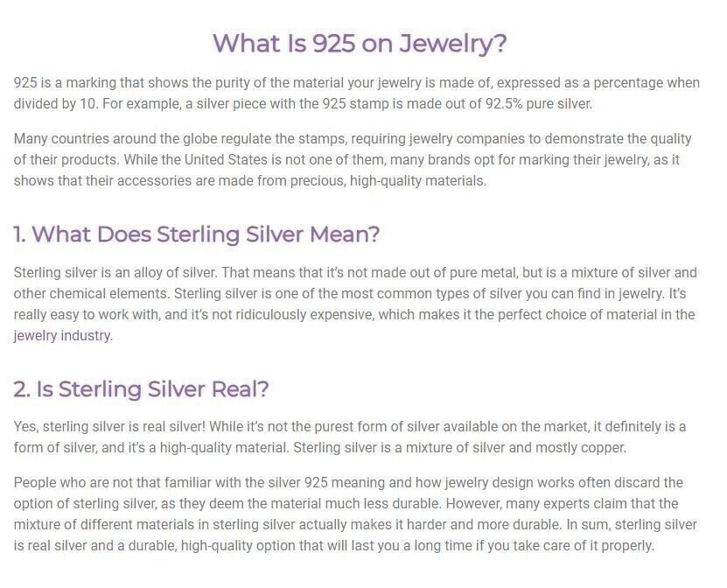Click the words 'other chemical elements'
Screen dimensions: 727x588
tap(91, 293)
